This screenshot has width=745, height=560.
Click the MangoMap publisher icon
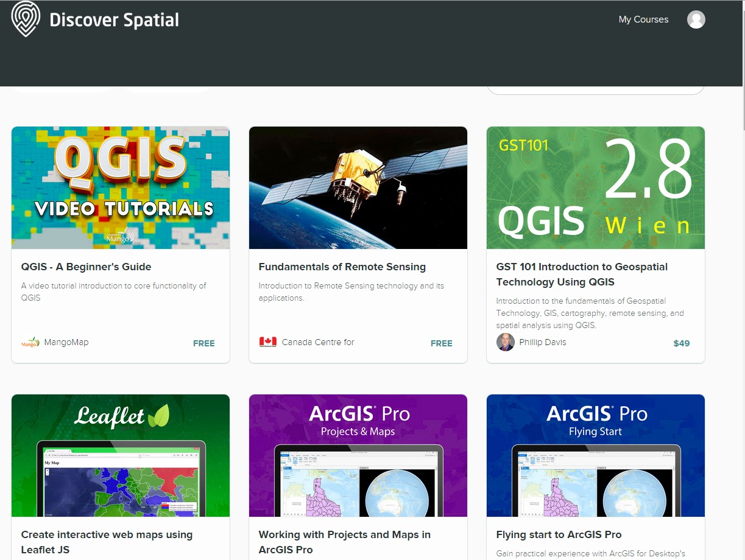30,342
